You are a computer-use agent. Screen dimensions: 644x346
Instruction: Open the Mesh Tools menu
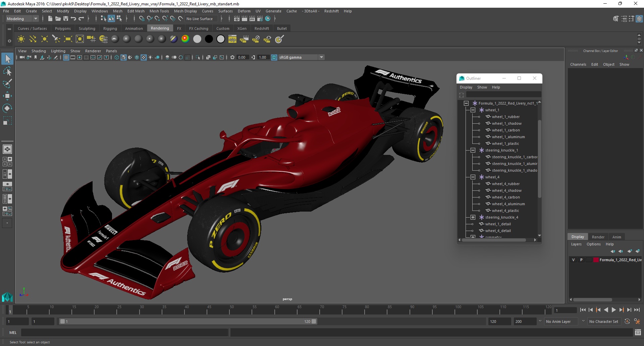(x=159, y=11)
